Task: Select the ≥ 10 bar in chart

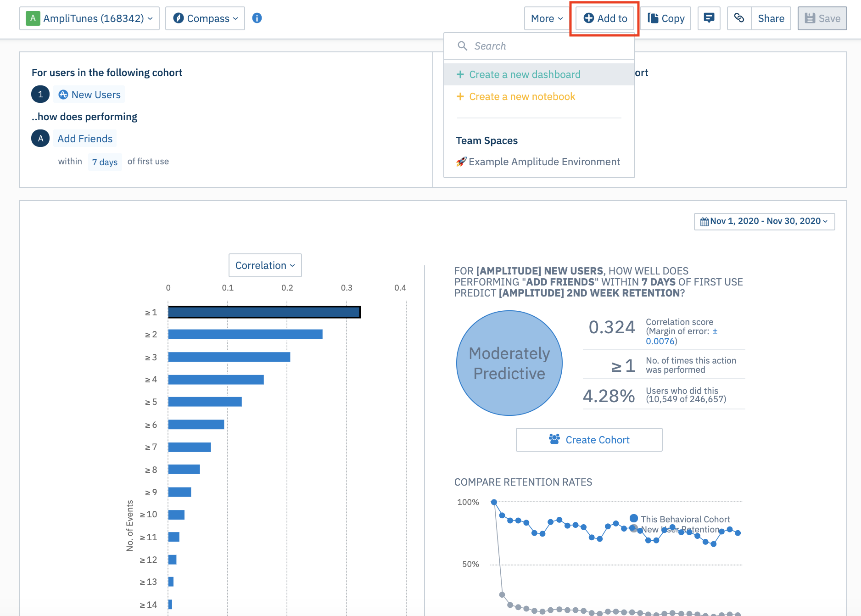Action: [x=176, y=515]
